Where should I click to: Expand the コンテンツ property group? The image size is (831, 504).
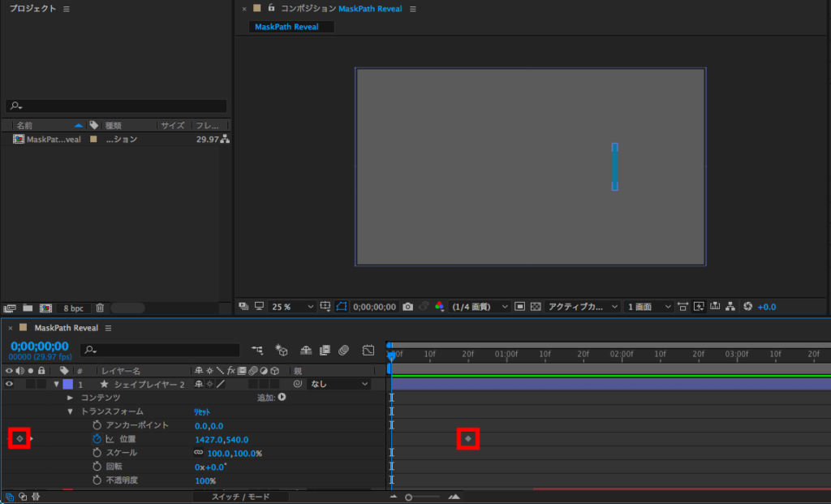[70, 398]
